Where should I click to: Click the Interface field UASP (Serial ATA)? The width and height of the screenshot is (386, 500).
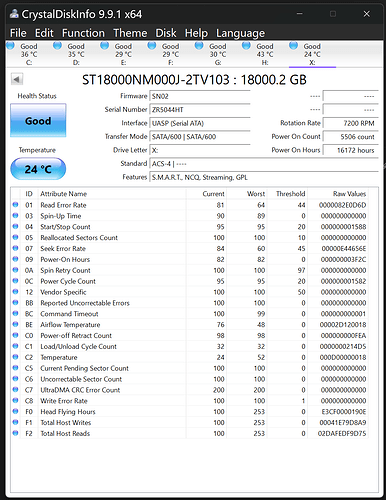[x=200, y=123]
